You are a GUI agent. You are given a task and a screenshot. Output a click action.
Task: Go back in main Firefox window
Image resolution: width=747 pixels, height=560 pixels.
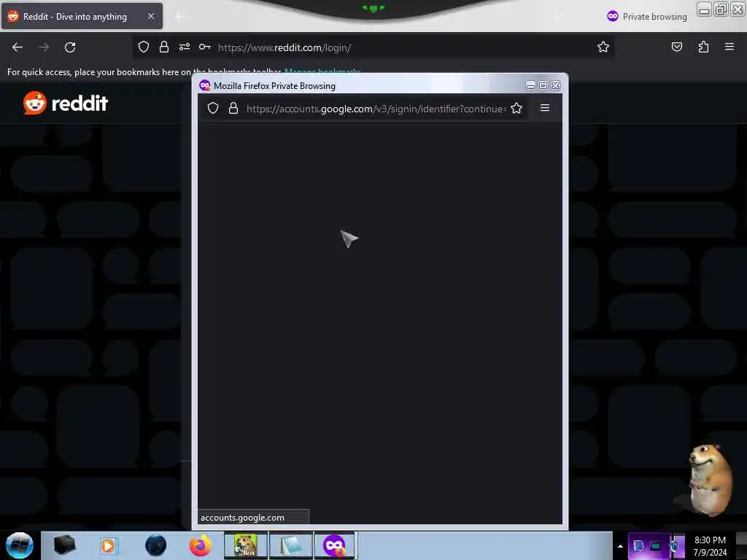[x=18, y=47]
